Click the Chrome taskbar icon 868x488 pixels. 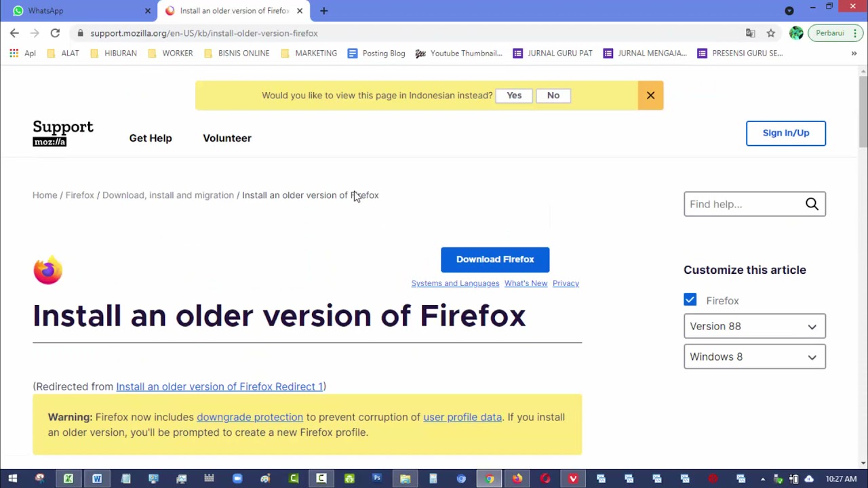click(489, 479)
